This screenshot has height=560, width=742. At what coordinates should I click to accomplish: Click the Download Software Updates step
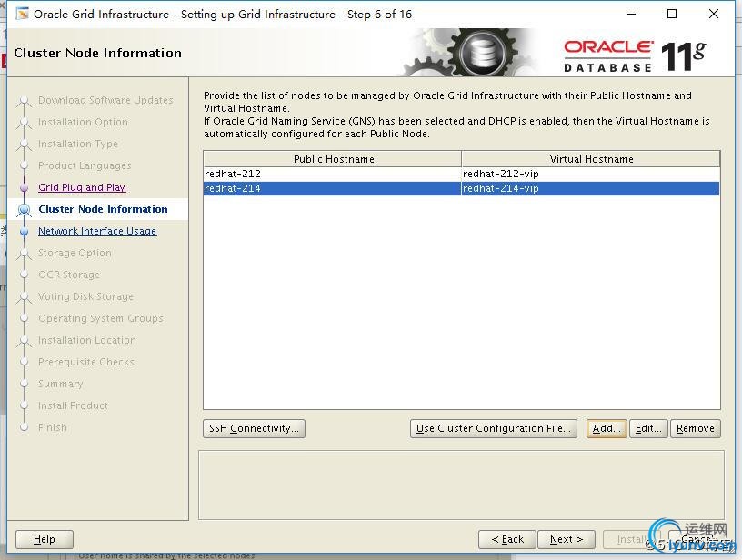pyautogui.click(x=105, y=100)
